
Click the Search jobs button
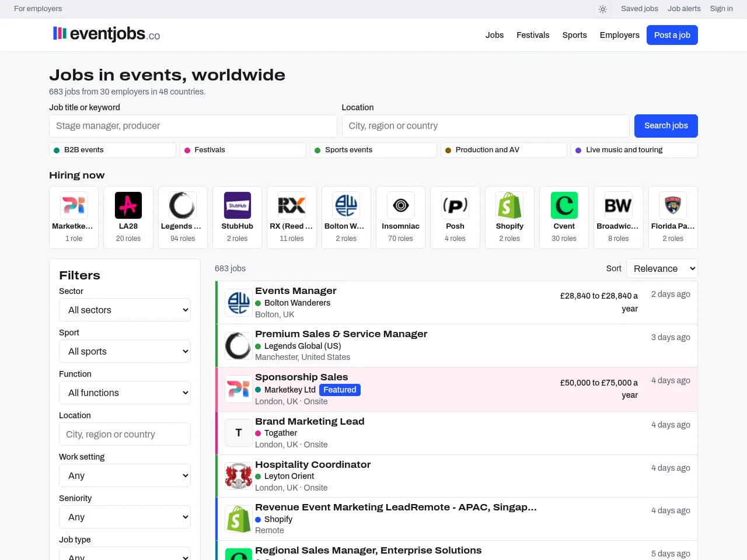[x=666, y=126]
